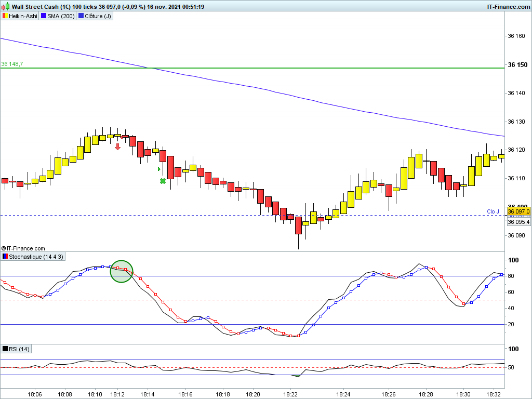532x399 pixels.
Task: Click the 18:12 time axis label
Action: [117, 394]
